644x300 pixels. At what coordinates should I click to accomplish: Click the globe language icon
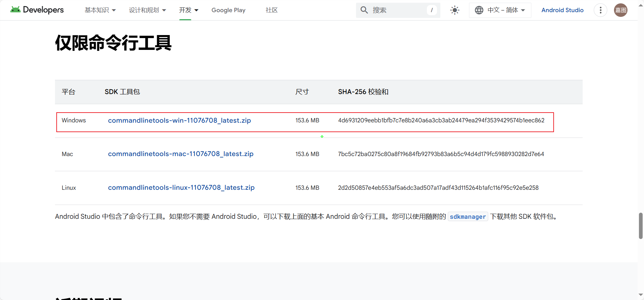tap(479, 10)
